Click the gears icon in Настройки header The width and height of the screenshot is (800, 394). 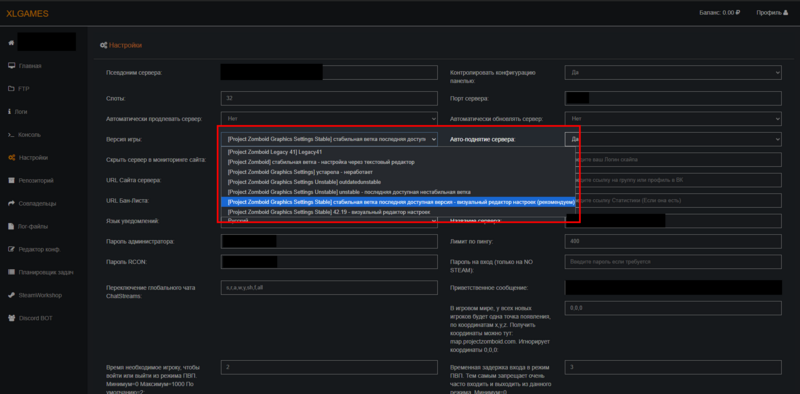pos(104,45)
